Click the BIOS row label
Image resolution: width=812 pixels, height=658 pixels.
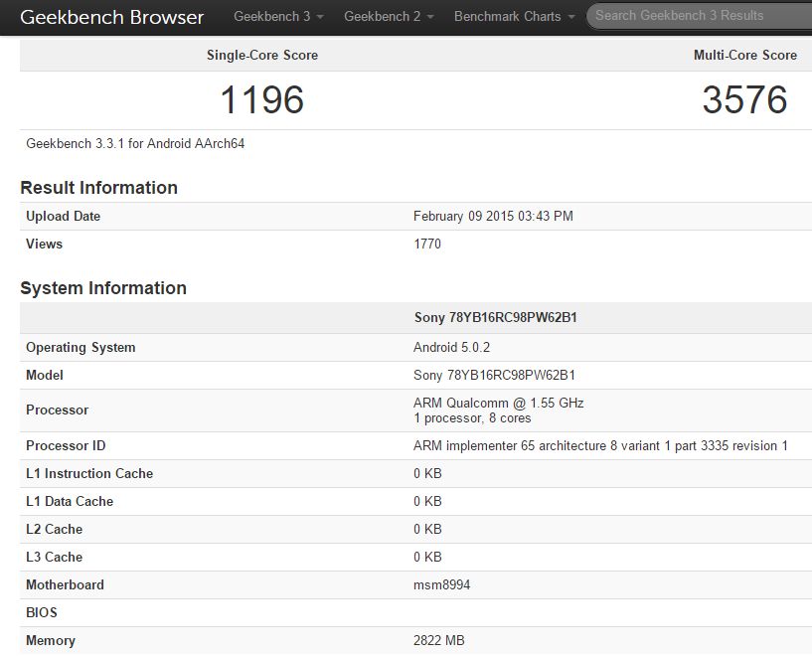(x=42, y=612)
